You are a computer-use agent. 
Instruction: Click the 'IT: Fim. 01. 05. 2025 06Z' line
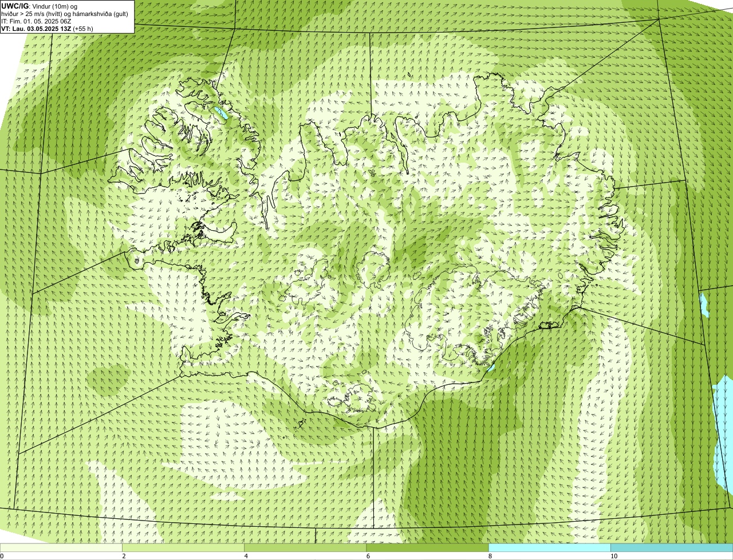[36, 21]
